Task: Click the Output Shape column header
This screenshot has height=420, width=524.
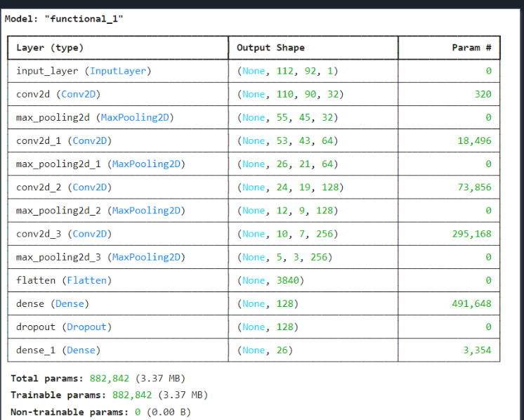Action: coord(270,48)
